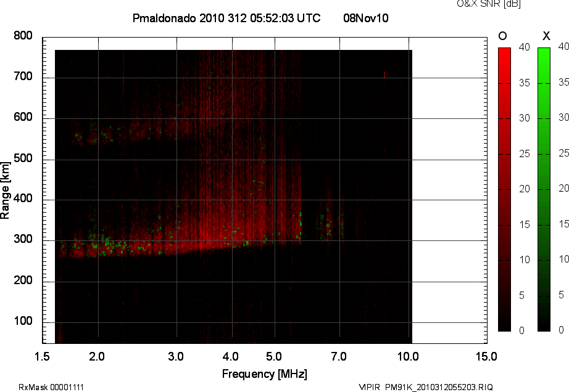
Task: Click the 300 range tick label
Action: [x=23, y=239]
